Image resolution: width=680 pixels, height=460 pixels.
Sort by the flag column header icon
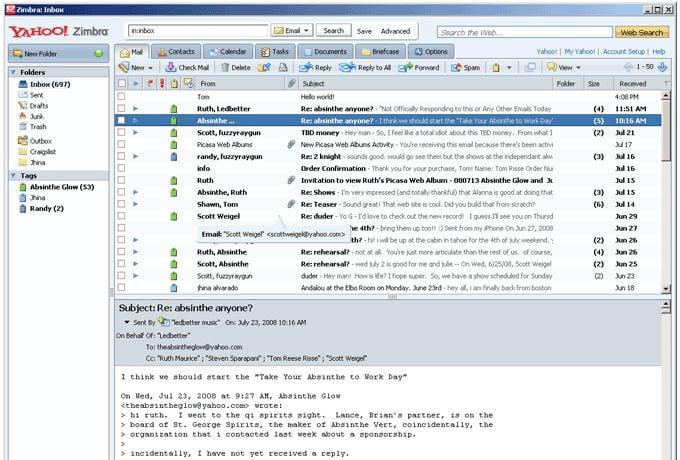pos(150,83)
